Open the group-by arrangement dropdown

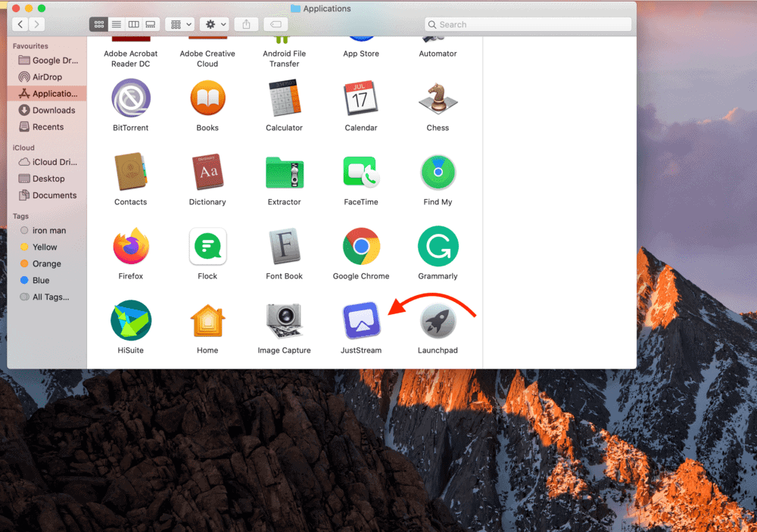click(180, 24)
